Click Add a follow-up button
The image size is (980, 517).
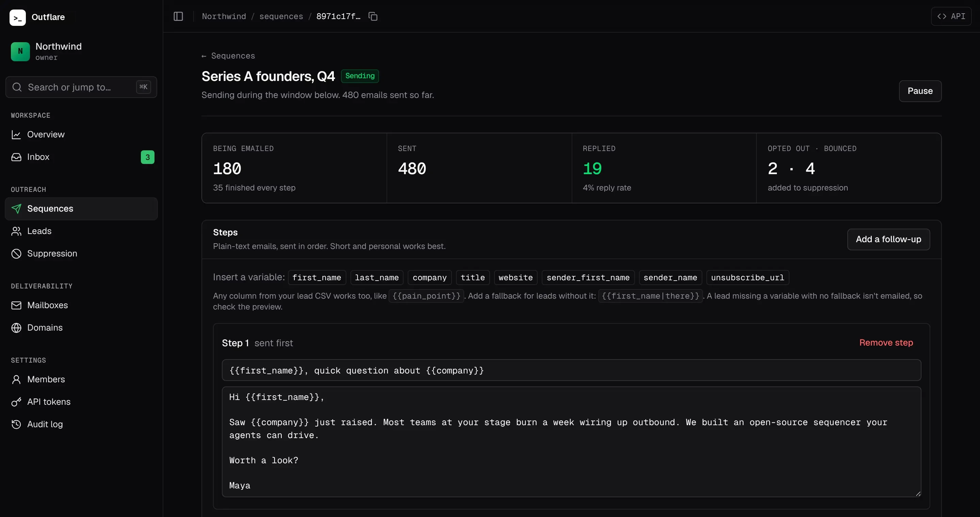(x=888, y=239)
